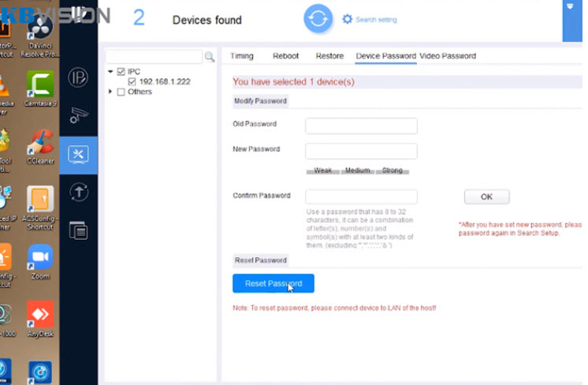This screenshot has height=385, width=588.
Task: Focus the New Password field
Action: (x=361, y=151)
